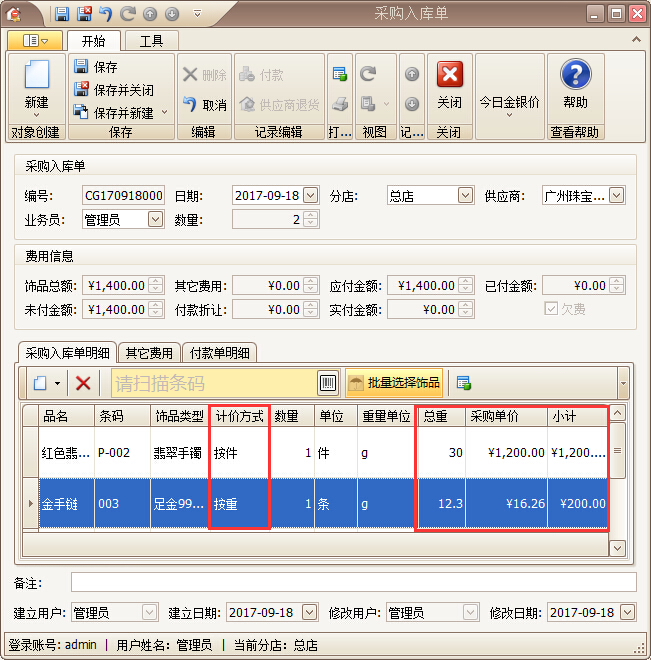Select the 红色翡翠 row in table

tap(66, 453)
